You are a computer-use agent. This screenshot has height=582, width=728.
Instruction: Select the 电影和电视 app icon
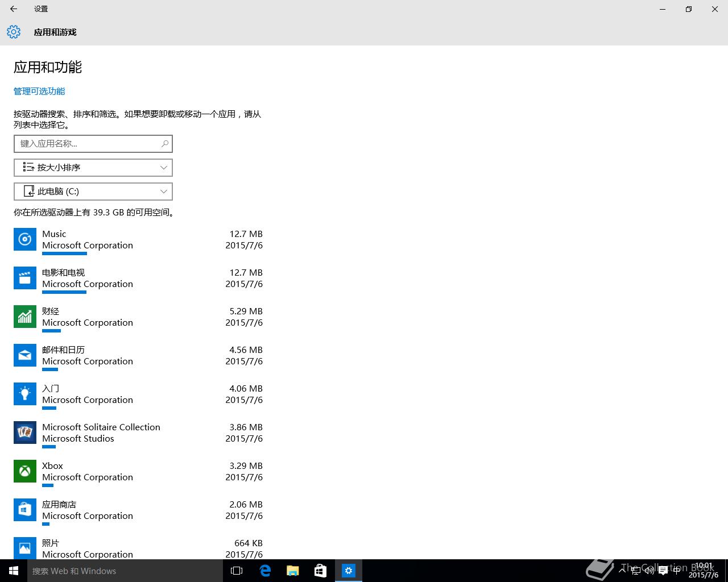tap(25, 278)
